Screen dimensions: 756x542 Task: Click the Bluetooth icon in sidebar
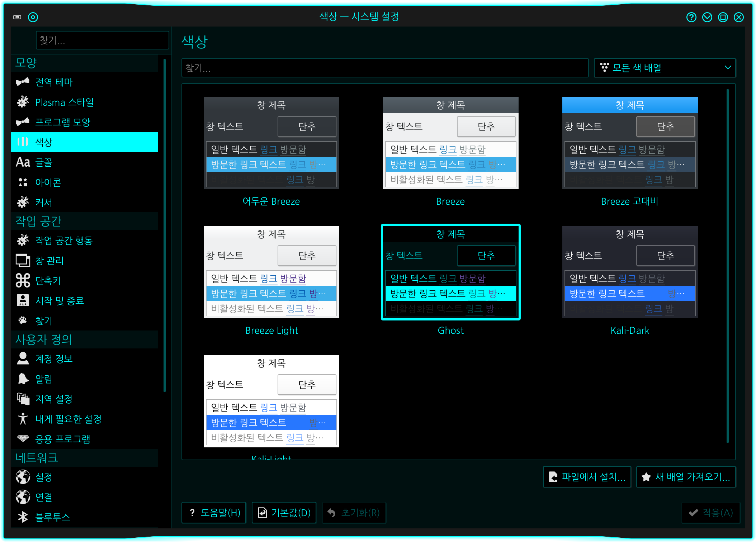[23, 517]
